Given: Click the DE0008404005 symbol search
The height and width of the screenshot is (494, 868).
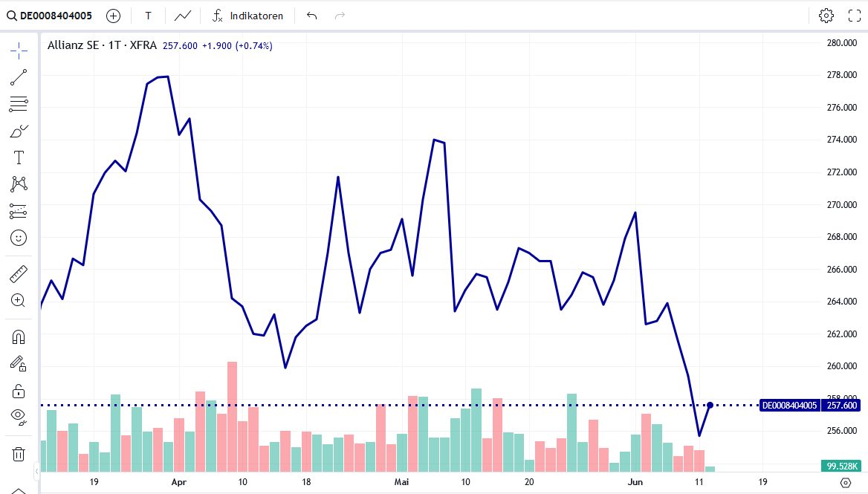Looking at the screenshot, I should coord(50,16).
